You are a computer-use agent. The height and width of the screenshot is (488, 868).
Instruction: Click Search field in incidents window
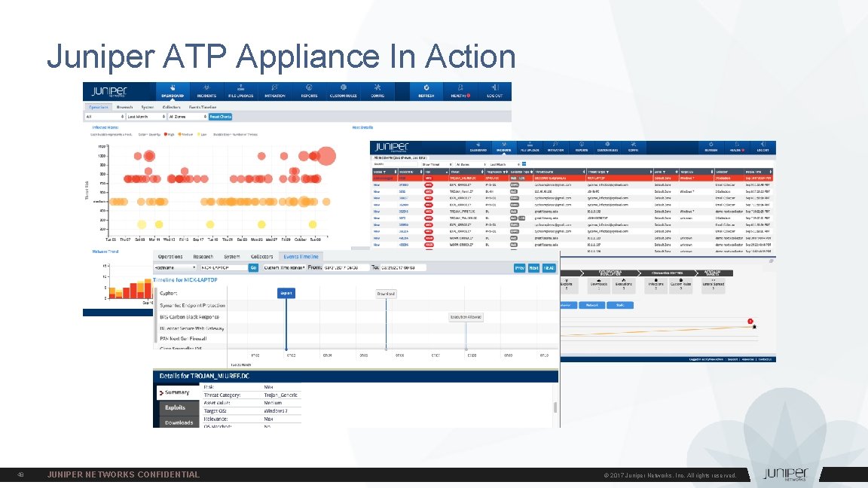click(396, 164)
